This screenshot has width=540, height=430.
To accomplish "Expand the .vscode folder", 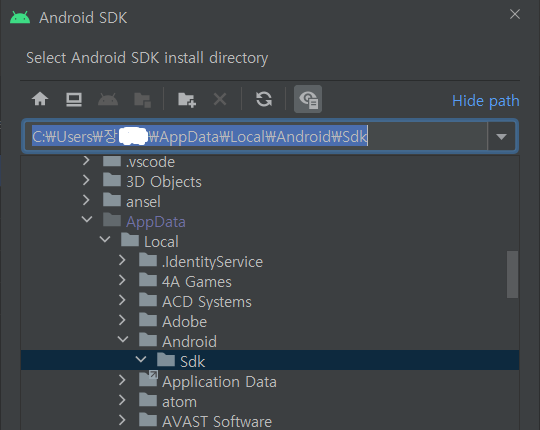I will (x=86, y=160).
